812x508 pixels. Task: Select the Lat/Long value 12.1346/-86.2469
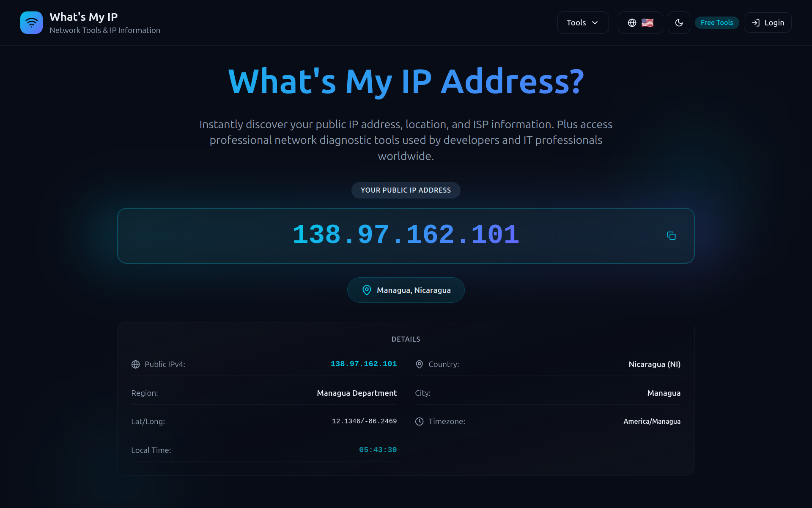pos(365,421)
